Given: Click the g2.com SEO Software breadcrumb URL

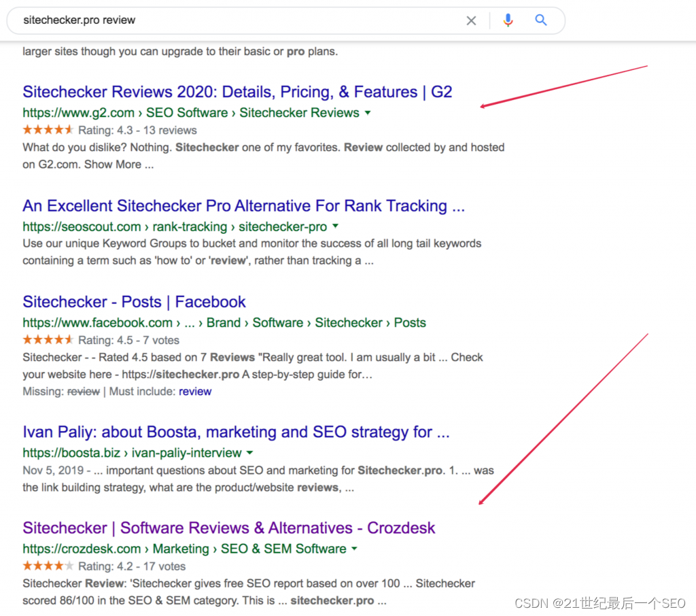Looking at the screenshot, I should [191, 113].
